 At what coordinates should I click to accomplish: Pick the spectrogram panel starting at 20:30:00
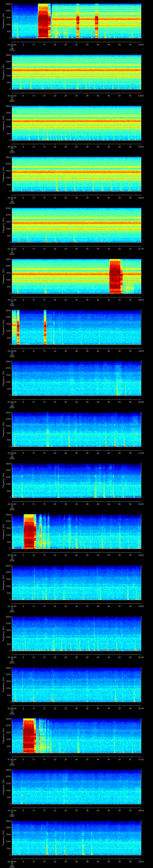77,429
